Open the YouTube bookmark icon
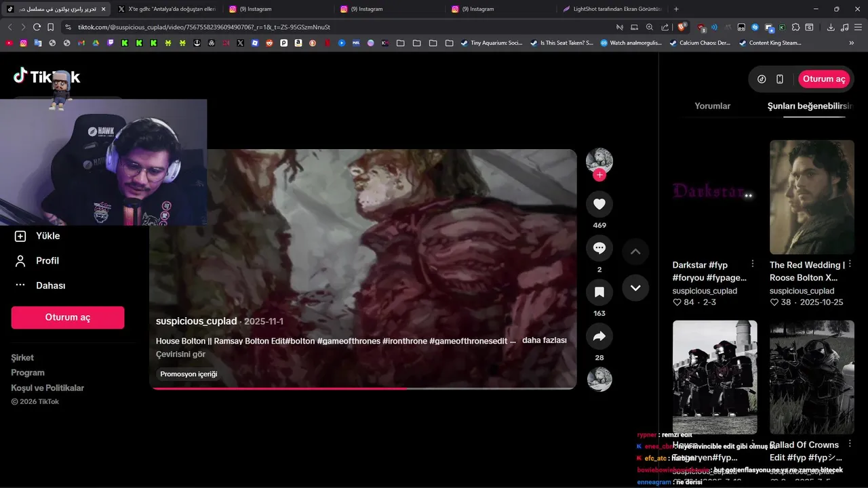The width and height of the screenshot is (868, 488). point(9,43)
